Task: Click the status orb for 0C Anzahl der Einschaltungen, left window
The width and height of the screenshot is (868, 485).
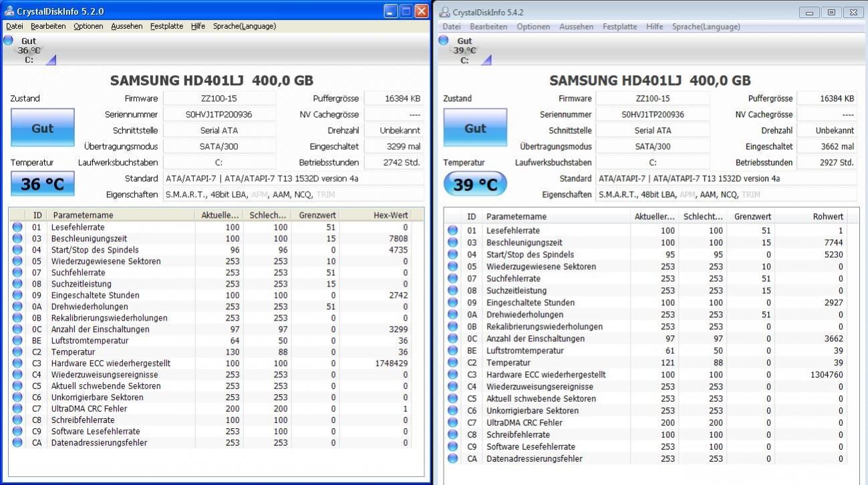Action: (x=17, y=329)
